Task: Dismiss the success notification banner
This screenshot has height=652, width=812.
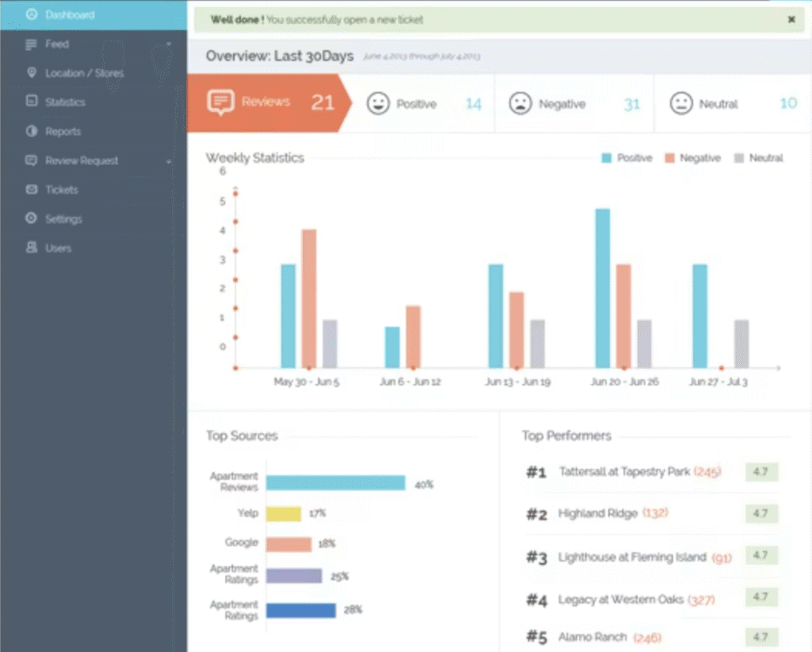Action: 791,20
